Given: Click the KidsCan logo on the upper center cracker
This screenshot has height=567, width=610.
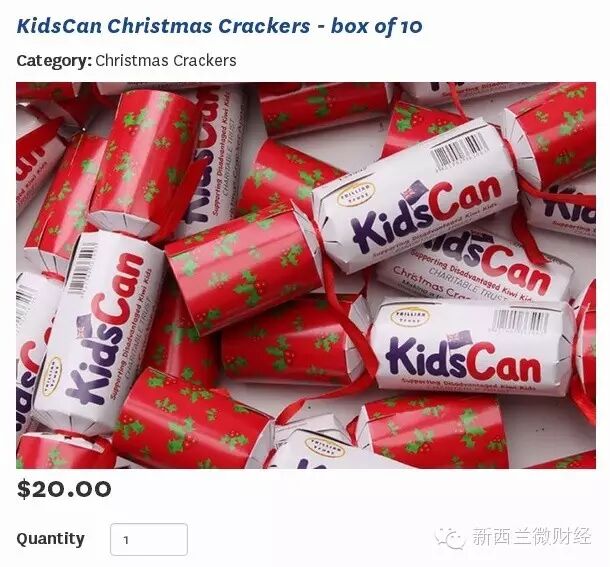Looking at the screenshot, I should [426, 213].
